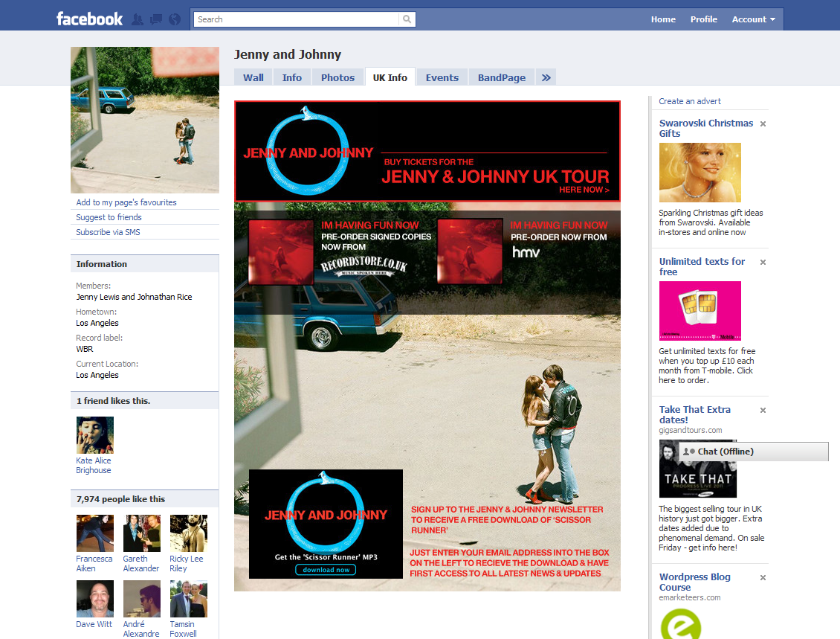Image resolution: width=840 pixels, height=639 pixels.
Task: Open Take That Extra dates ad title
Action: tap(695, 414)
